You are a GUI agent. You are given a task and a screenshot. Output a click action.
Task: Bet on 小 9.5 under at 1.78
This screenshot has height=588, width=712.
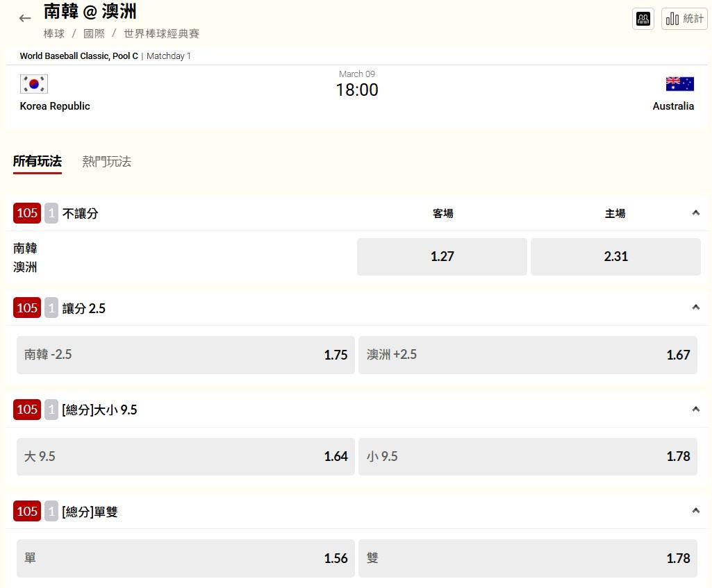[x=527, y=457]
